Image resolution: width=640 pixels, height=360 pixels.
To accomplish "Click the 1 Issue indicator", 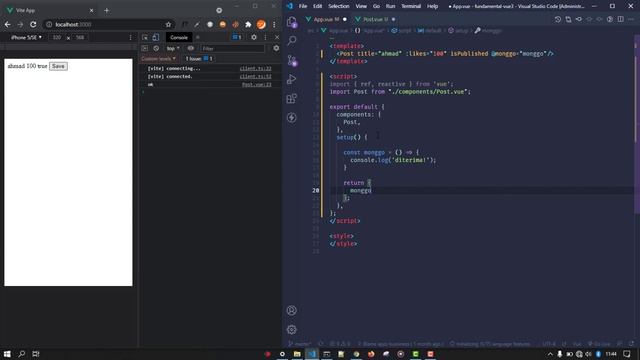I will (198, 59).
